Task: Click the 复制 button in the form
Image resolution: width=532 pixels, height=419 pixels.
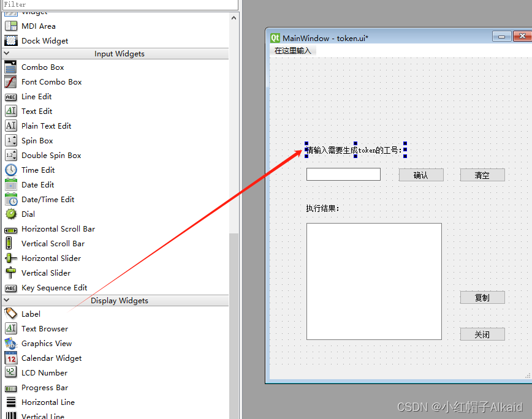Action: (482, 297)
